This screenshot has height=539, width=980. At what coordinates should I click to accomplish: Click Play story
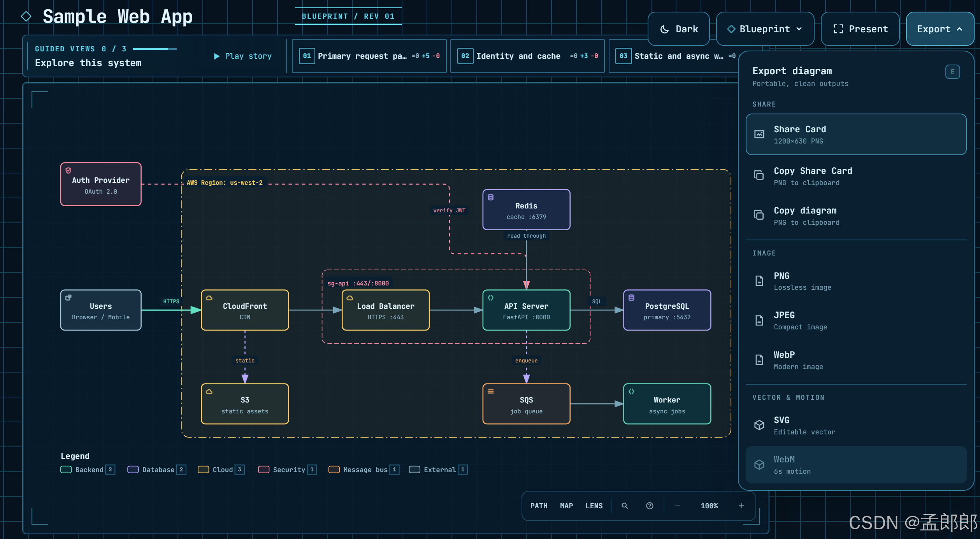pos(243,56)
